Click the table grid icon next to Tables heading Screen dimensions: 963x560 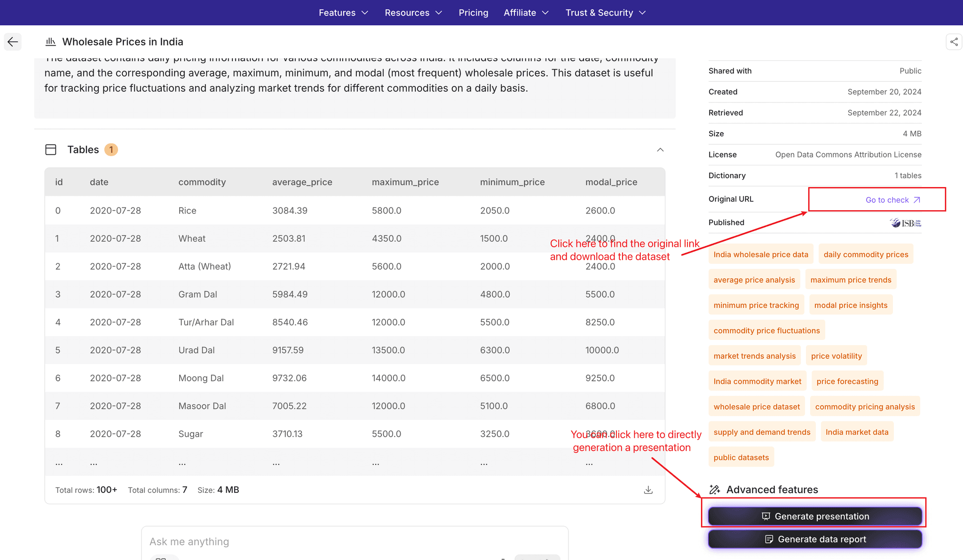pos(51,150)
